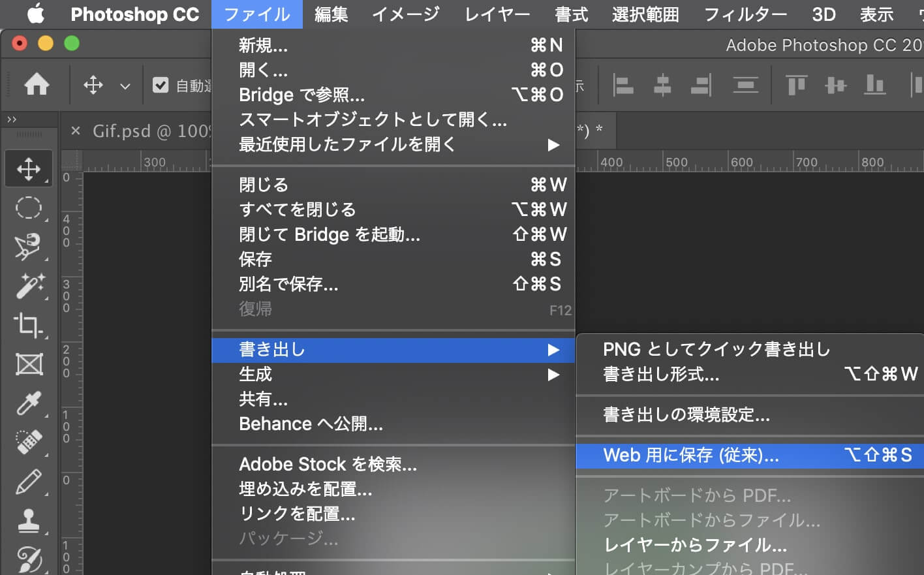Choose すべてを閉じる menu item

[x=393, y=210]
